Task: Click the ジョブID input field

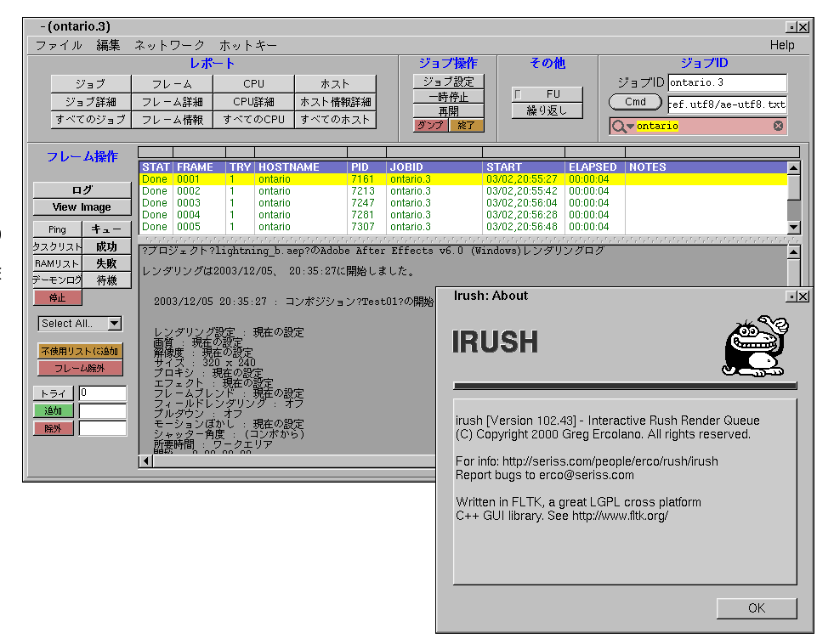Action: click(726, 83)
